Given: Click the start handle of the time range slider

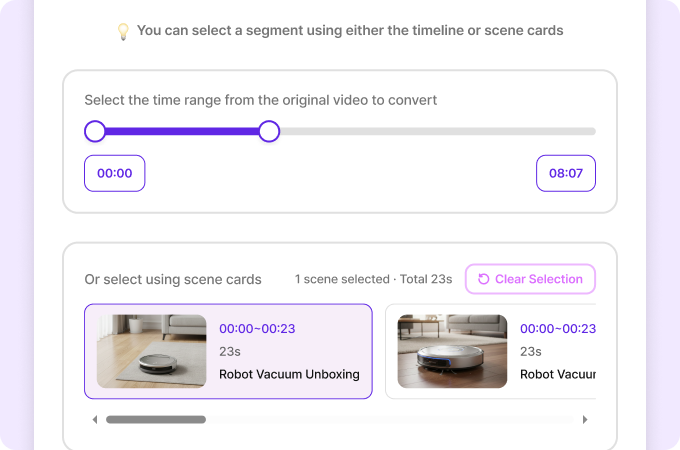Looking at the screenshot, I should (x=95, y=131).
